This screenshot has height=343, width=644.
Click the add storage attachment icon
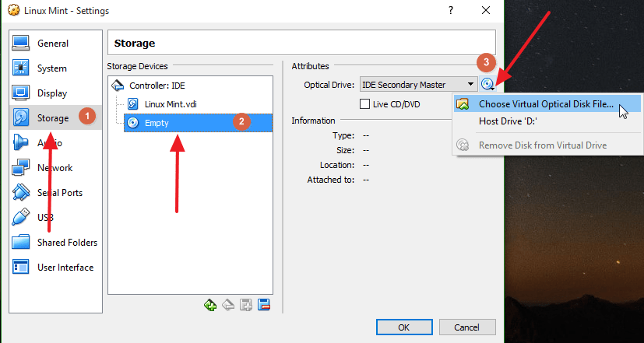click(245, 305)
